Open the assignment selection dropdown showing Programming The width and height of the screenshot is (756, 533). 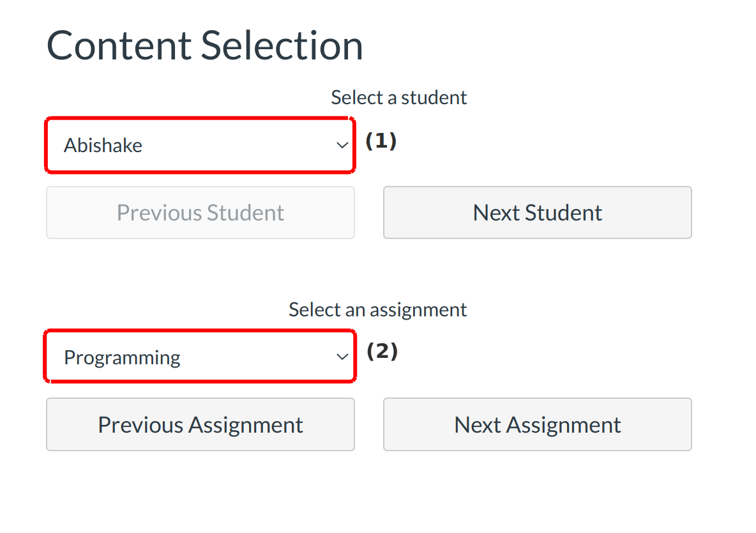click(200, 357)
